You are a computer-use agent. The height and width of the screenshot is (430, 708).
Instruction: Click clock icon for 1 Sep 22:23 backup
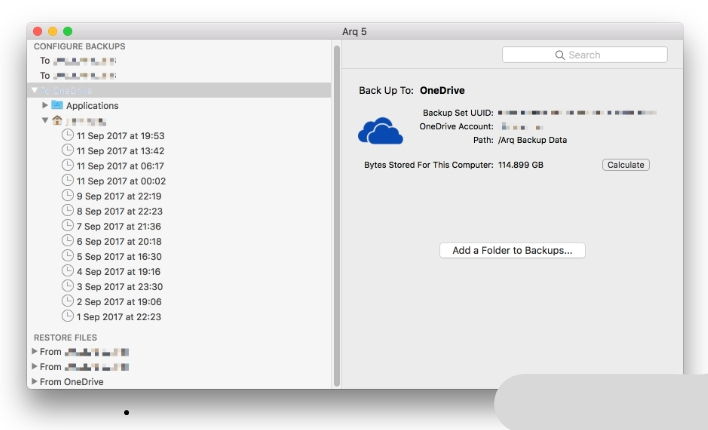(68, 316)
